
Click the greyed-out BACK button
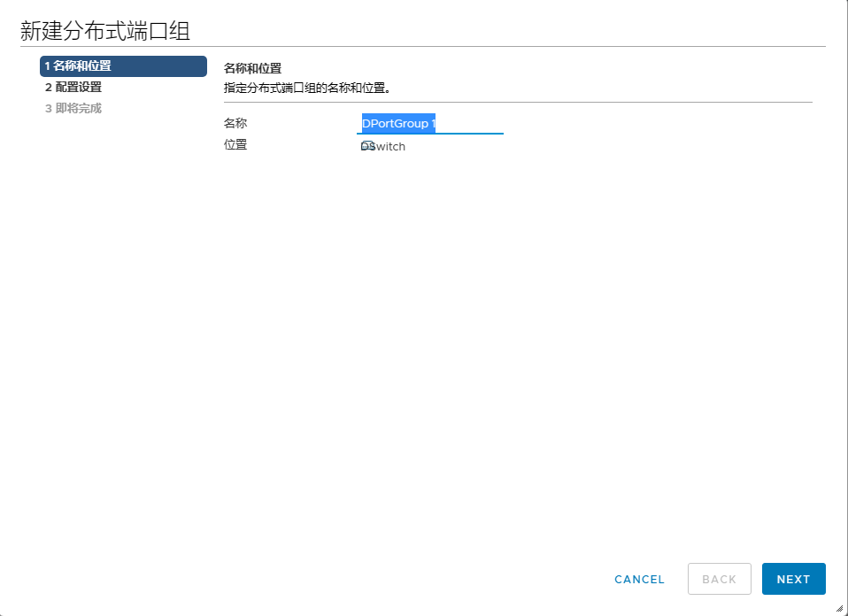click(719, 579)
